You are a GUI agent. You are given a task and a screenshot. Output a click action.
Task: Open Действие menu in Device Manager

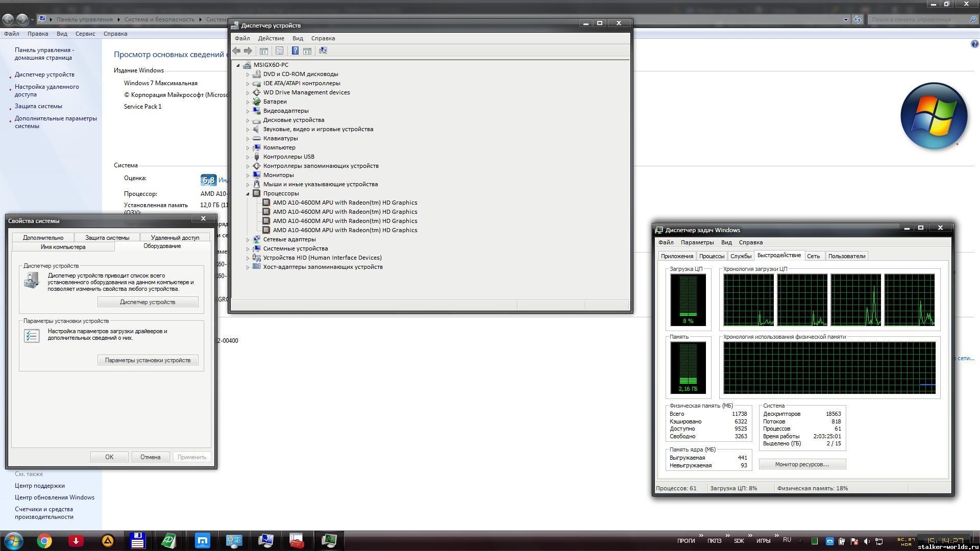click(x=271, y=38)
